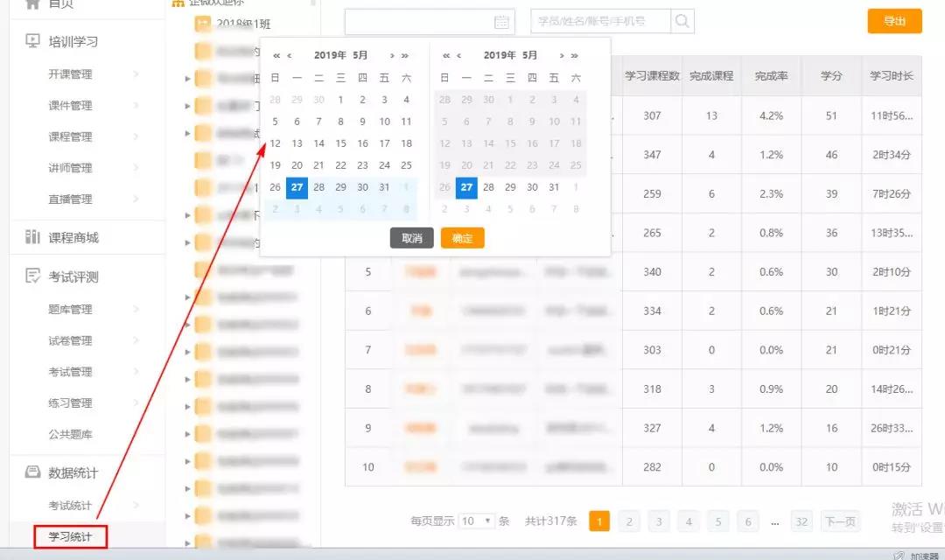
Task: Click the magnifier search icon
Action: [682, 21]
